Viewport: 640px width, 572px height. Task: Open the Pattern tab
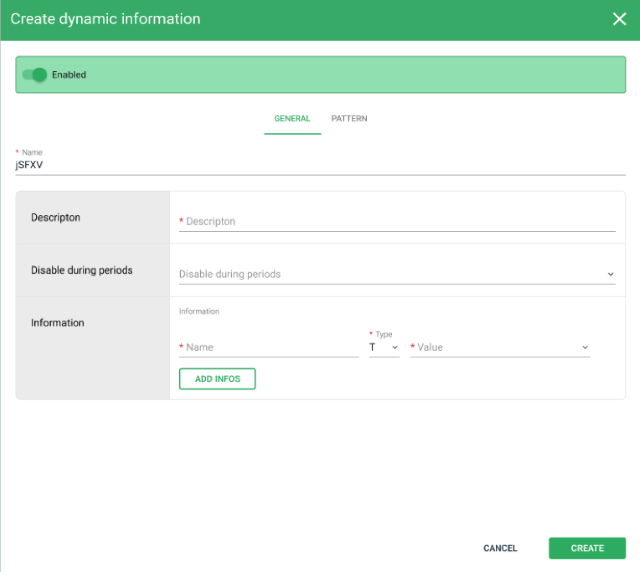click(349, 118)
